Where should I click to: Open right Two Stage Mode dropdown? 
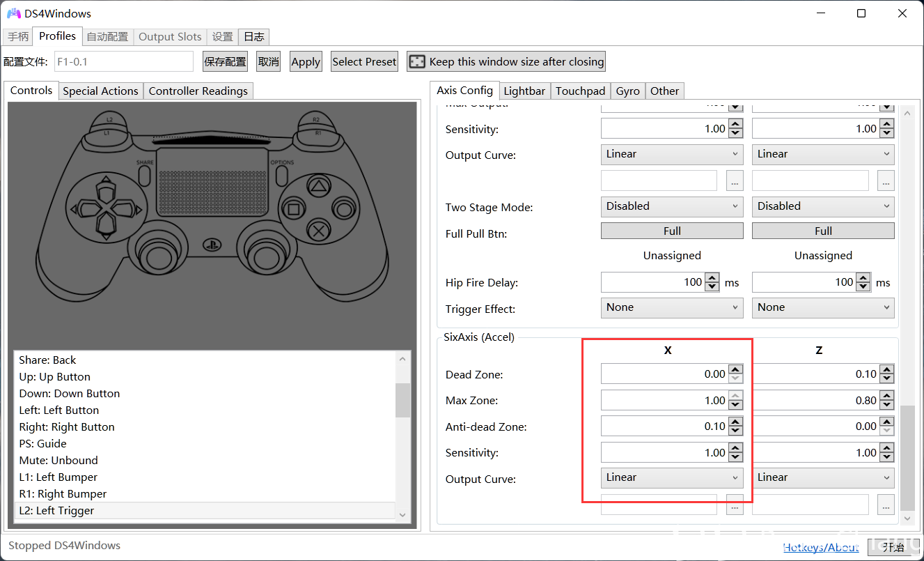(823, 206)
